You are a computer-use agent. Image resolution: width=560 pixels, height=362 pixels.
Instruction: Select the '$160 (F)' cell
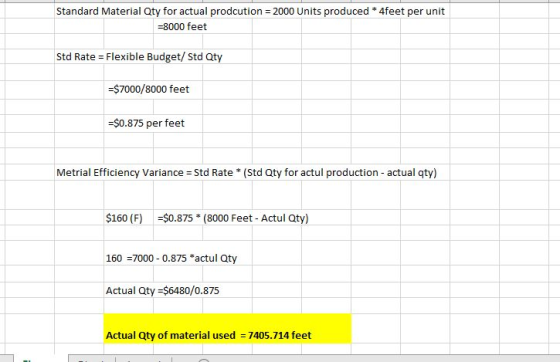pos(124,218)
